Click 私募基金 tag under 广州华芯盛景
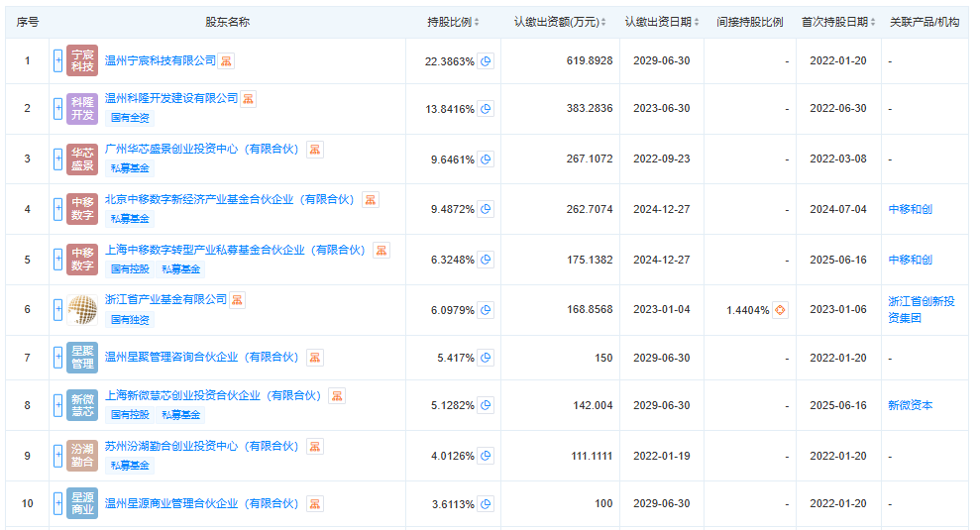Image resolution: width=980 pixels, height=530 pixels. [x=130, y=168]
